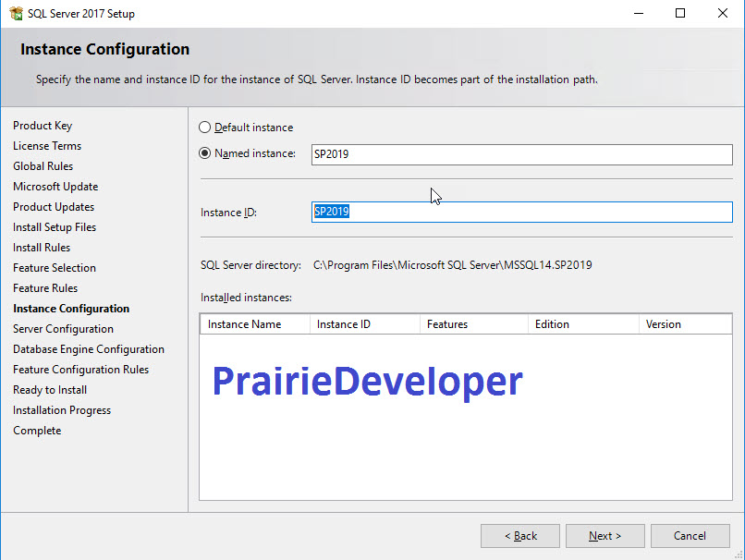
Task: Select Installation Progress step
Action: [62, 410]
